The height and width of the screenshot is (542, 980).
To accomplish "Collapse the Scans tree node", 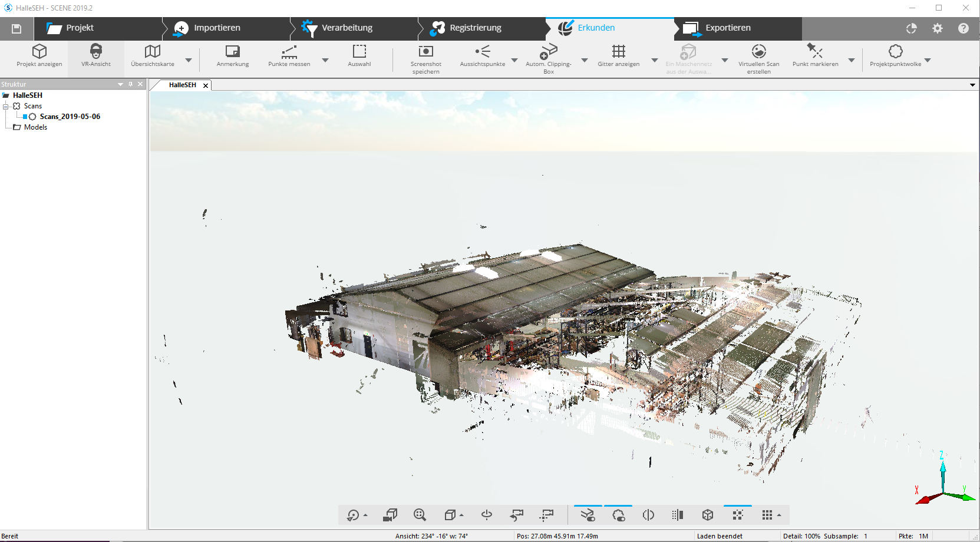I will click(6, 106).
